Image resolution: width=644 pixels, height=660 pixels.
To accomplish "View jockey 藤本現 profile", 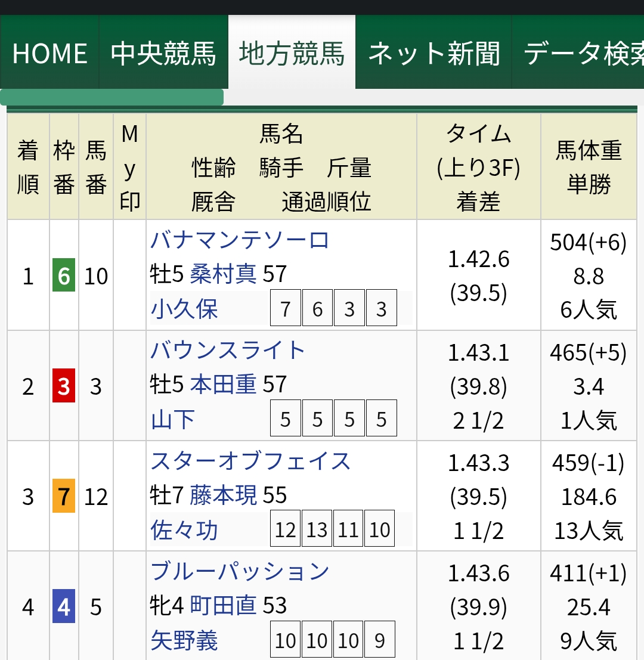I will pos(224,495).
